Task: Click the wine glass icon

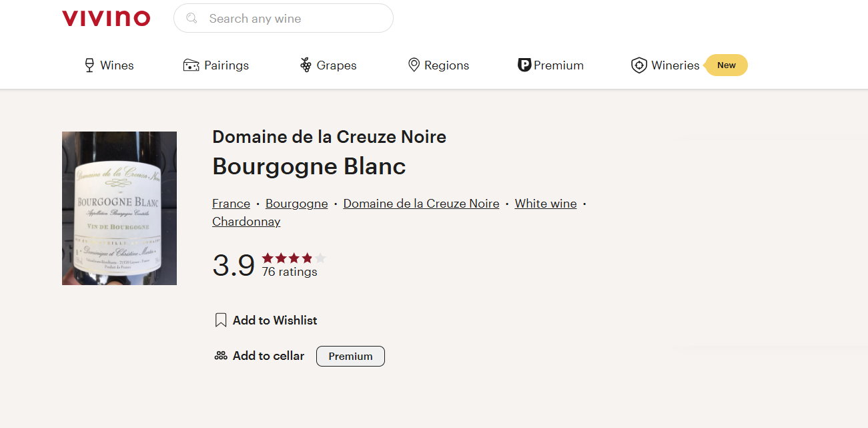Action: tap(89, 65)
